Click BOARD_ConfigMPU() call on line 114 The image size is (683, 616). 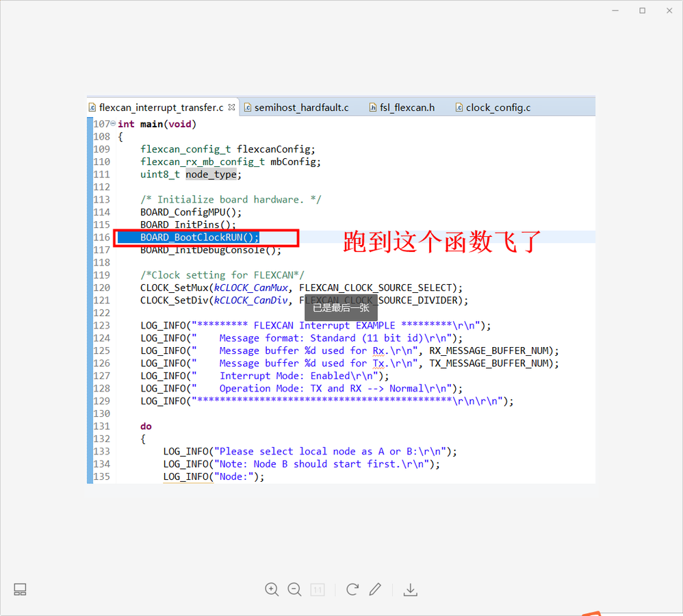tap(191, 212)
